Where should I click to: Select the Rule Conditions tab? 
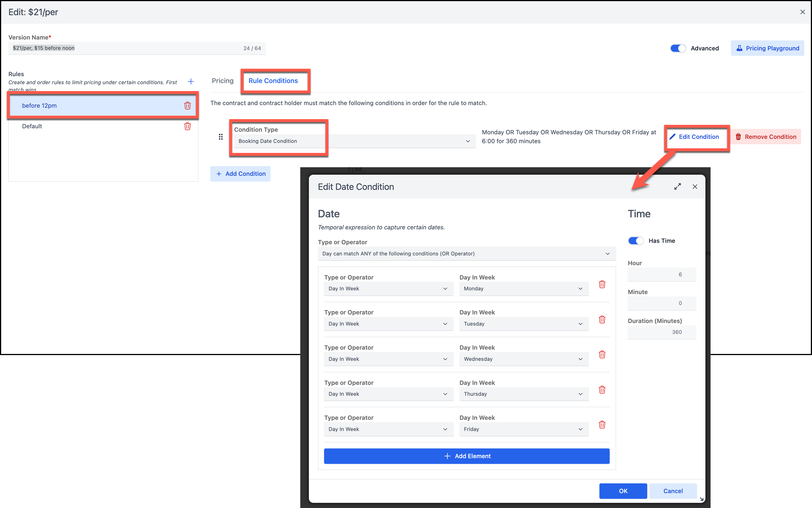pos(273,81)
